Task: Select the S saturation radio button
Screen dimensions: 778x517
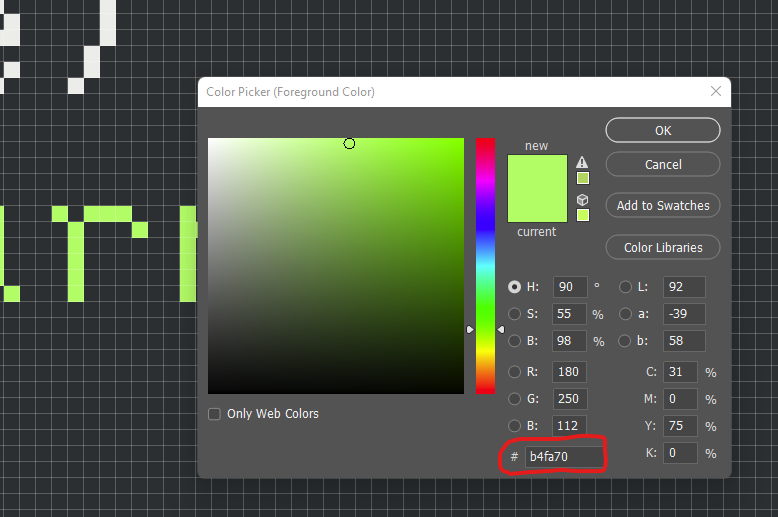Action: coord(515,314)
